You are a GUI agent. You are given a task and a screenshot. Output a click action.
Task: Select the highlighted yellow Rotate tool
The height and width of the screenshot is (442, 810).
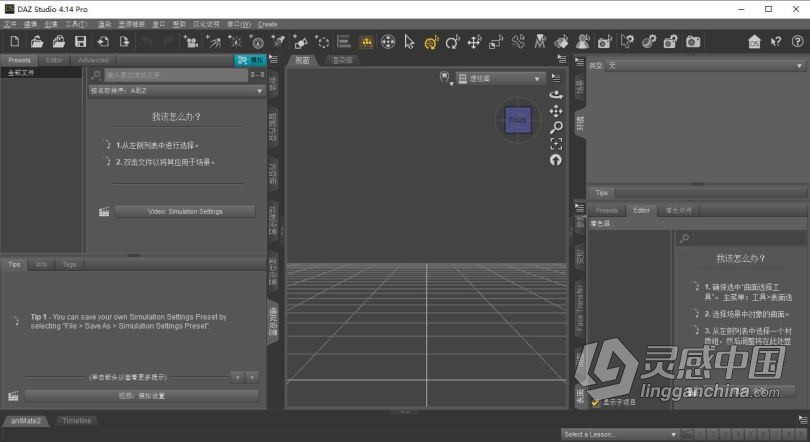click(431, 42)
